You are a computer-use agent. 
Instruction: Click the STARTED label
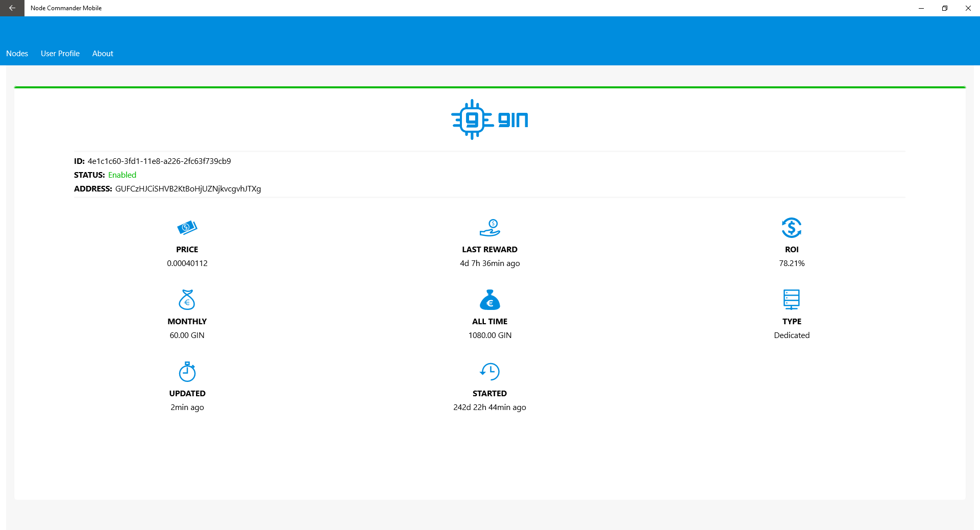click(490, 394)
